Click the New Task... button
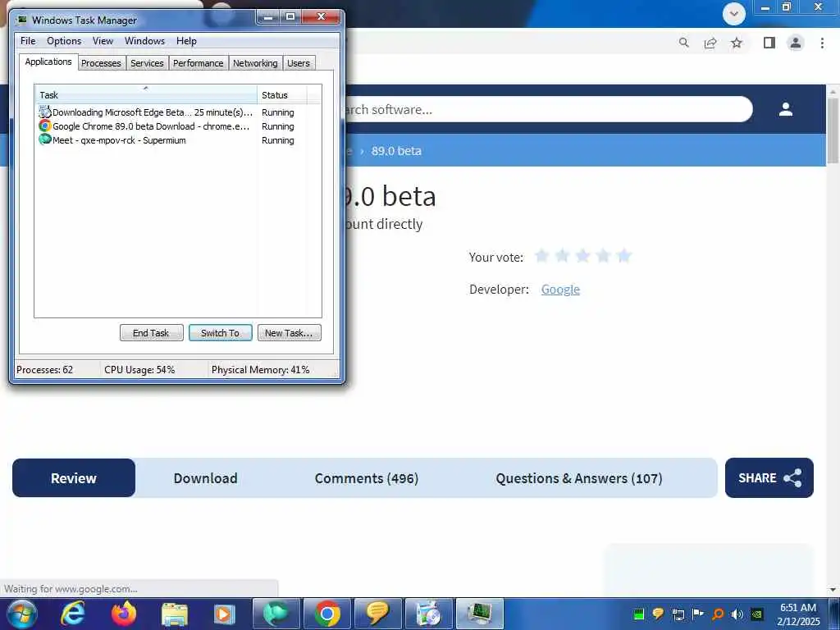The image size is (840, 630). 290,333
